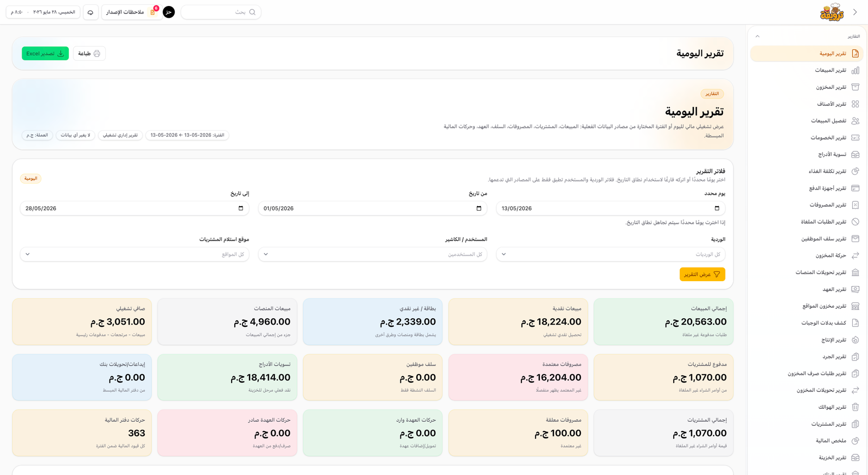868x475 pixels.
Task: Click the locations stock store icon
Action: tap(855, 306)
